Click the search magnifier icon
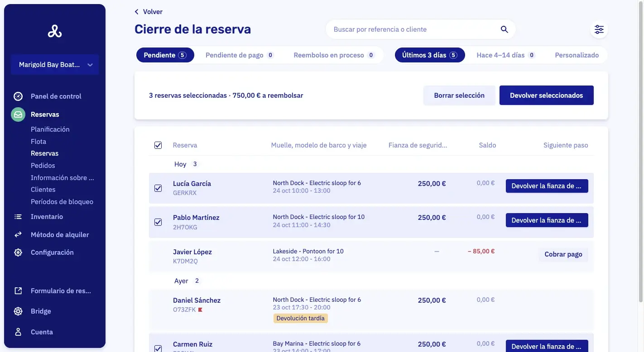The width and height of the screenshot is (644, 352). pos(504,29)
